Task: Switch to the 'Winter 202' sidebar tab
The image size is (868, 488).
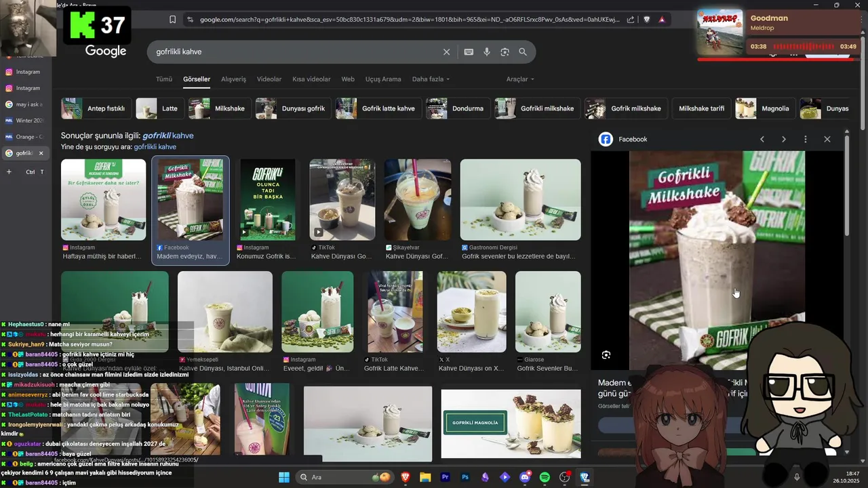Action: [x=25, y=121]
